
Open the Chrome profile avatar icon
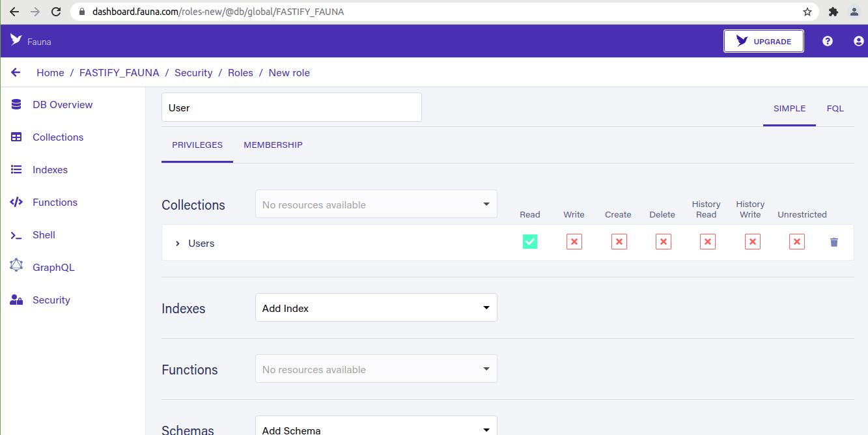coord(855,12)
